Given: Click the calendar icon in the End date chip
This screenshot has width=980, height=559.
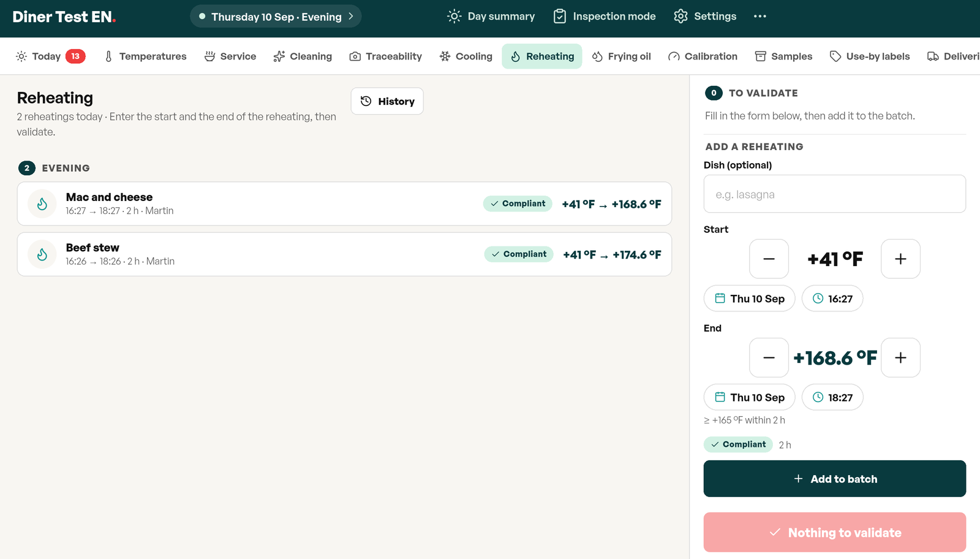Looking at the screenshot, I should click(x=720, y=397).
